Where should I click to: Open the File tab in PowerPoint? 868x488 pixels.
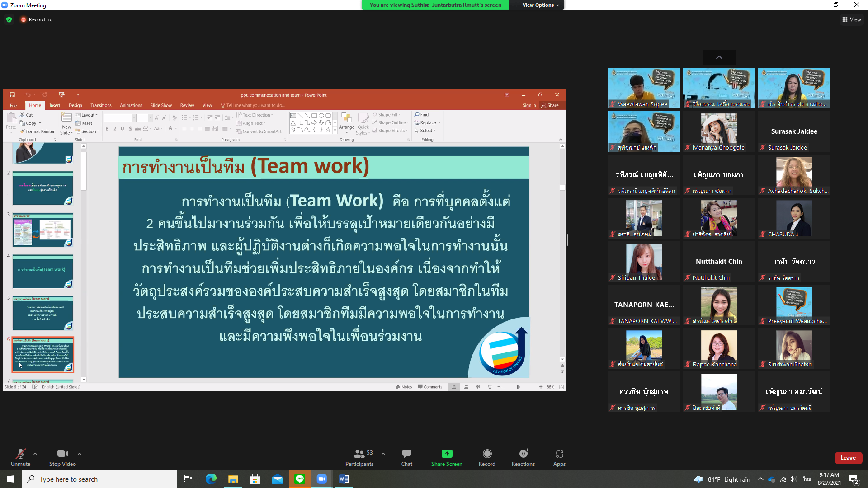[x=14, y=105]
